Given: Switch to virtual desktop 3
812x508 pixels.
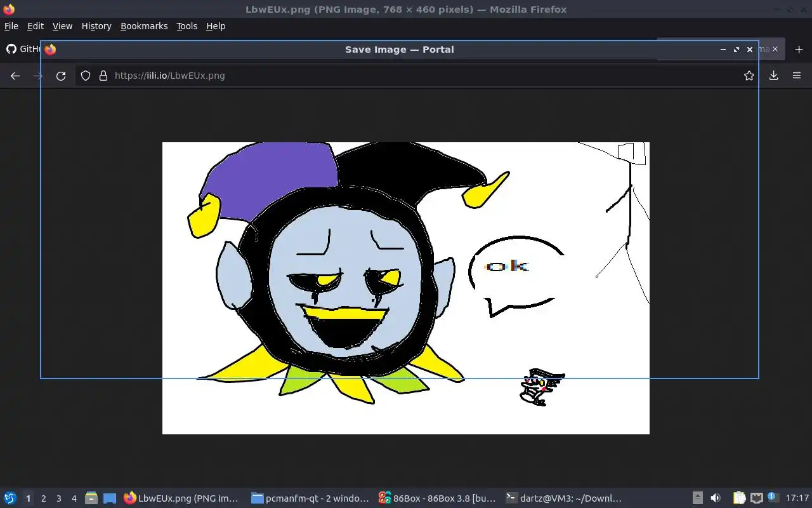Looking at the screenshot, I should tap(59, 498).
